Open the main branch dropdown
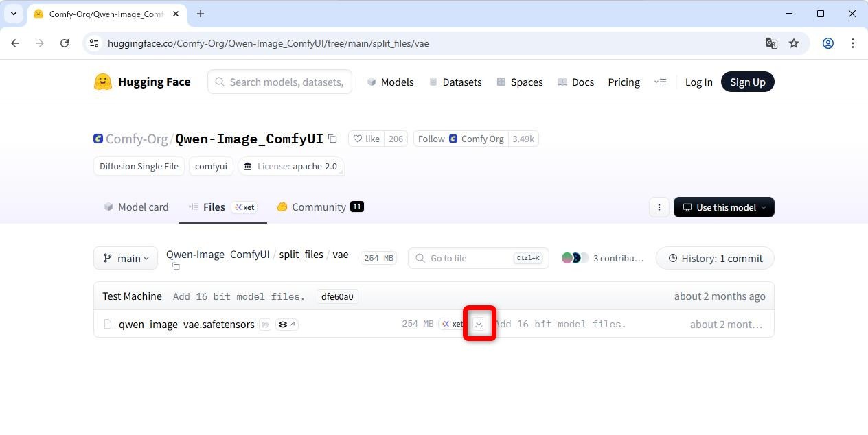Viewport: 868px width, 435px height. click(x=126, y=258)
